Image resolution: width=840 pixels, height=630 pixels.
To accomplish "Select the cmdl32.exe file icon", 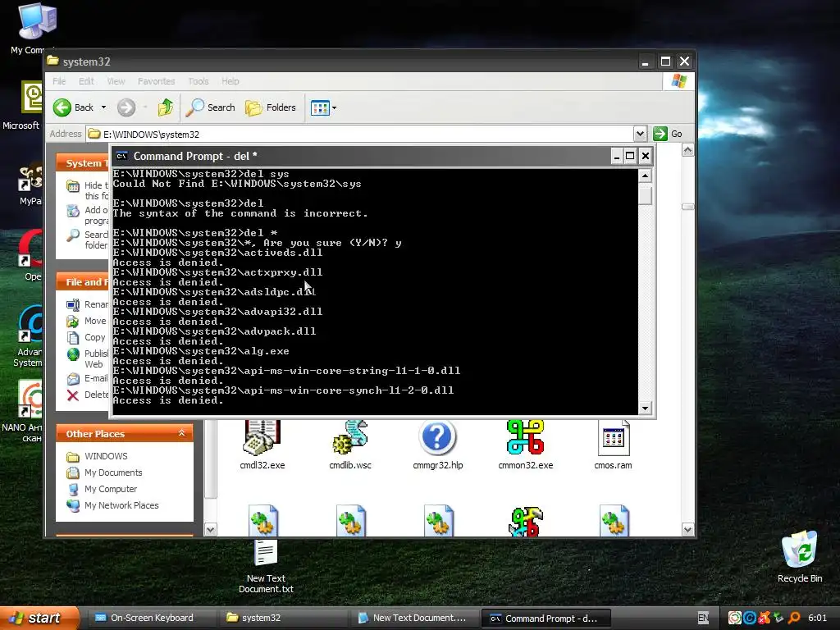I will point(262,438).
